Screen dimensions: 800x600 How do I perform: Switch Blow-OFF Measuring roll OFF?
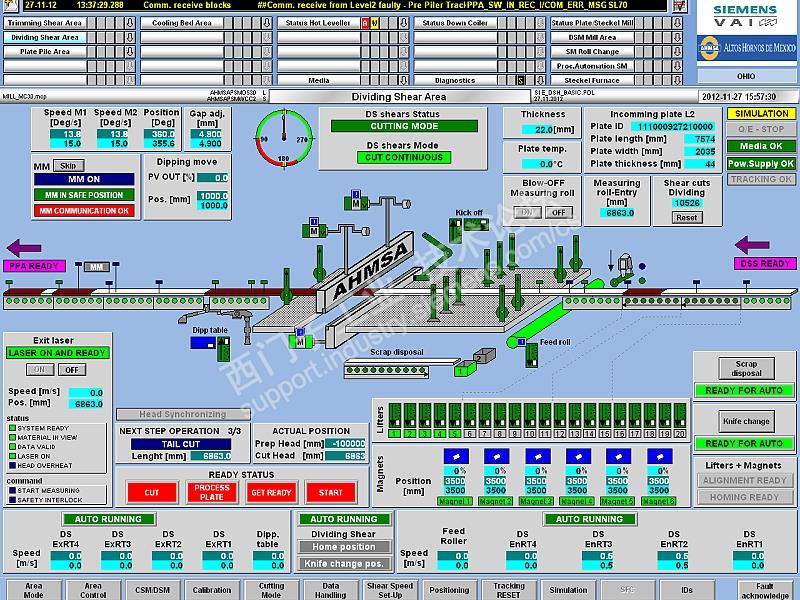pyautogui.click(x=559, y=213)
